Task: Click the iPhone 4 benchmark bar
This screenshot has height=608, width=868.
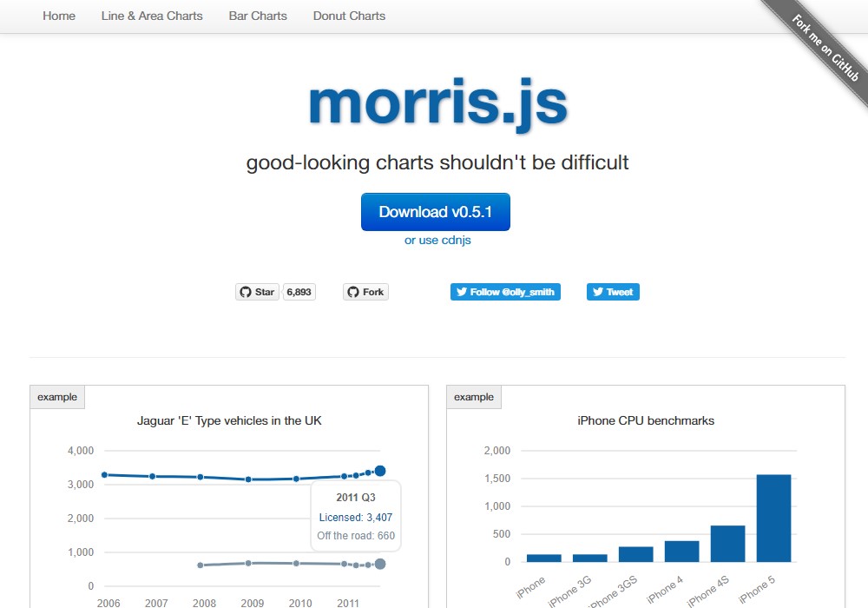Action: pyautogui.click(x=681, y=552)
